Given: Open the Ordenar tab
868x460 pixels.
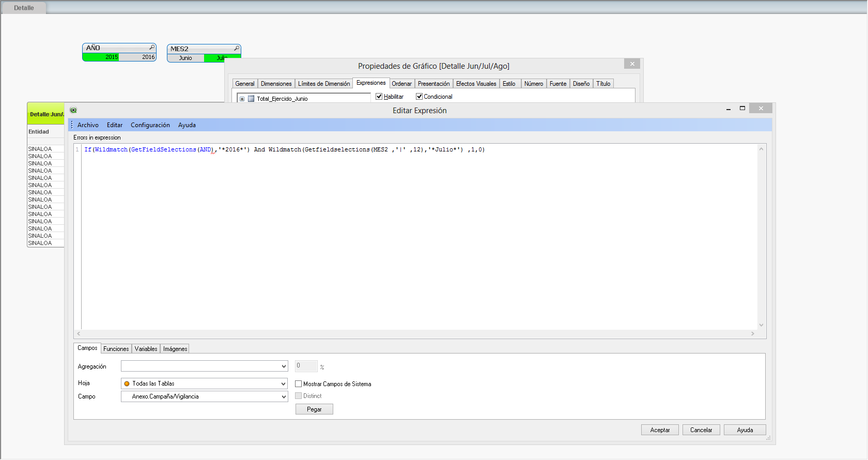Looking at the screenshot, I should (402, 84).
